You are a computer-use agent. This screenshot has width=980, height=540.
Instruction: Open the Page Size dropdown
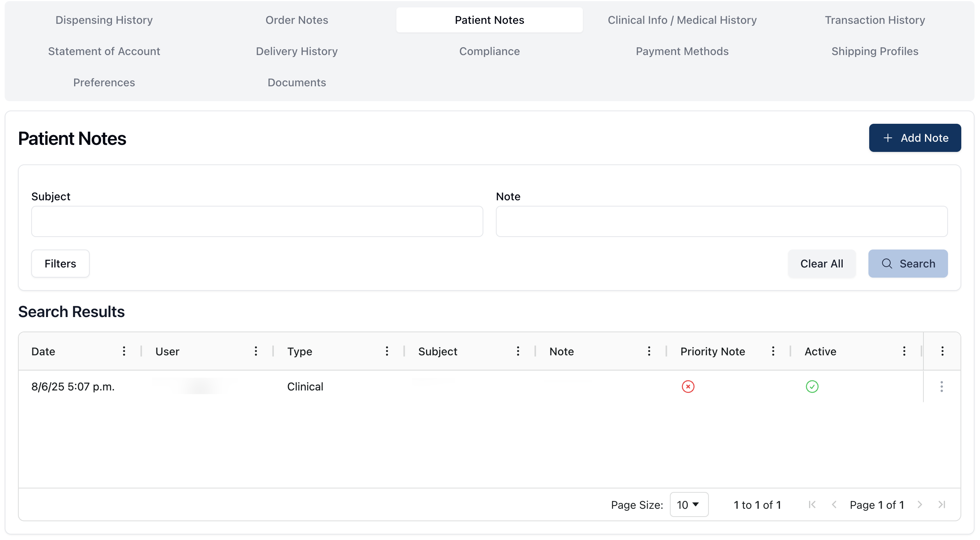click(689, 504)
